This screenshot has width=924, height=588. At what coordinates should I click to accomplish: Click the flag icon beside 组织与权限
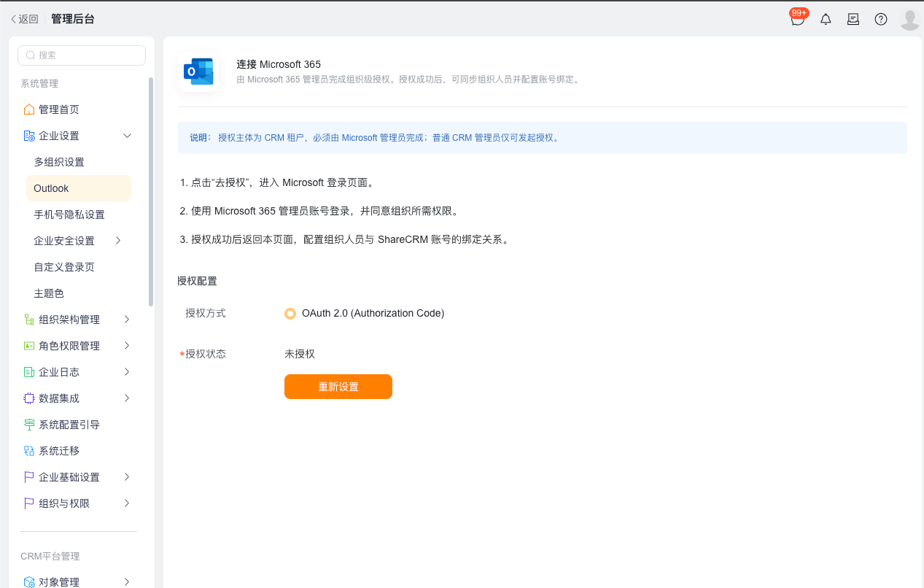[29, 503]
